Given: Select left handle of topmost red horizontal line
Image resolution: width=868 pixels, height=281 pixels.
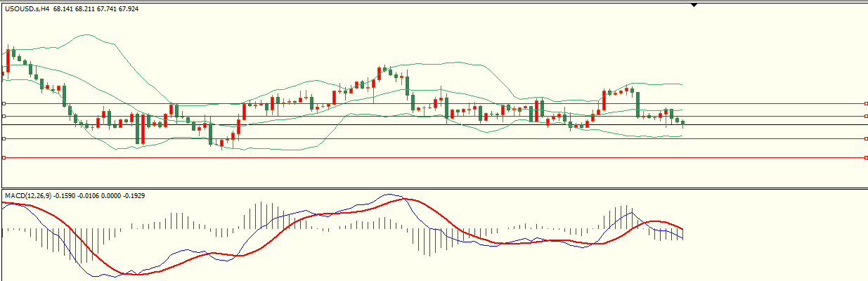Looking at the screenshot, I should 4,103.
